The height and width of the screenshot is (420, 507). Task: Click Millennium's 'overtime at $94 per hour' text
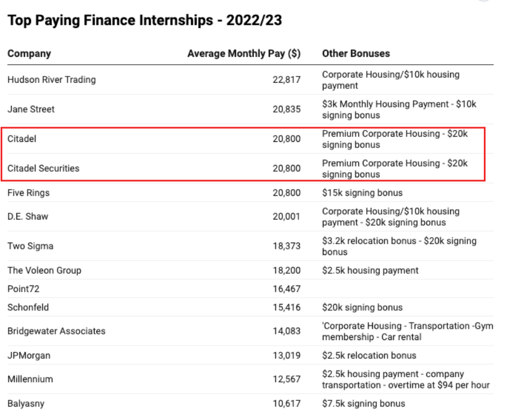439,385
